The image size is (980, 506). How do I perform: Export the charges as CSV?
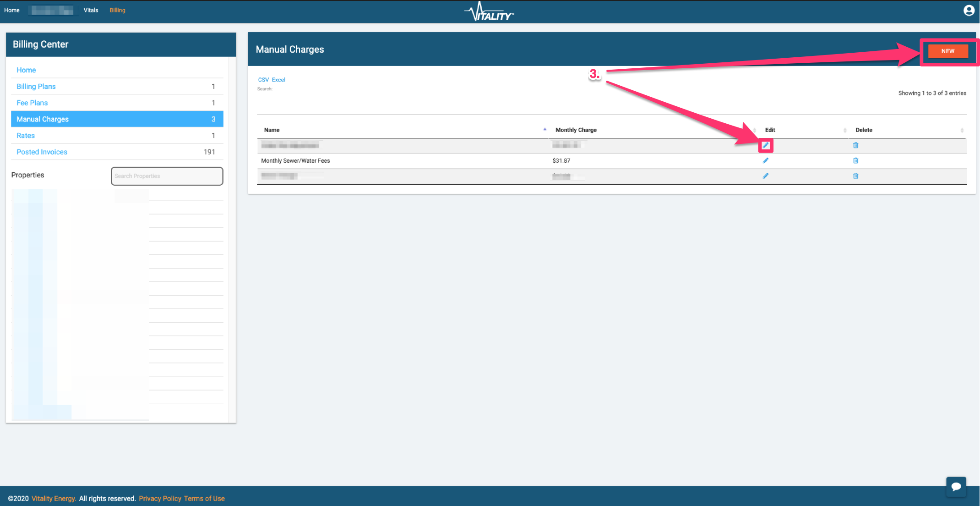(x=263, y=79)
